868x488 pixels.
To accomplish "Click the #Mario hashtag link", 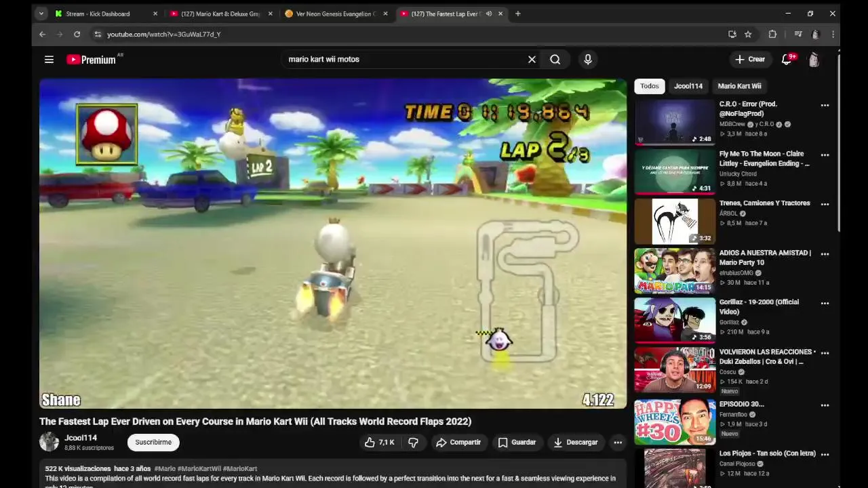I will click(165, 469).
